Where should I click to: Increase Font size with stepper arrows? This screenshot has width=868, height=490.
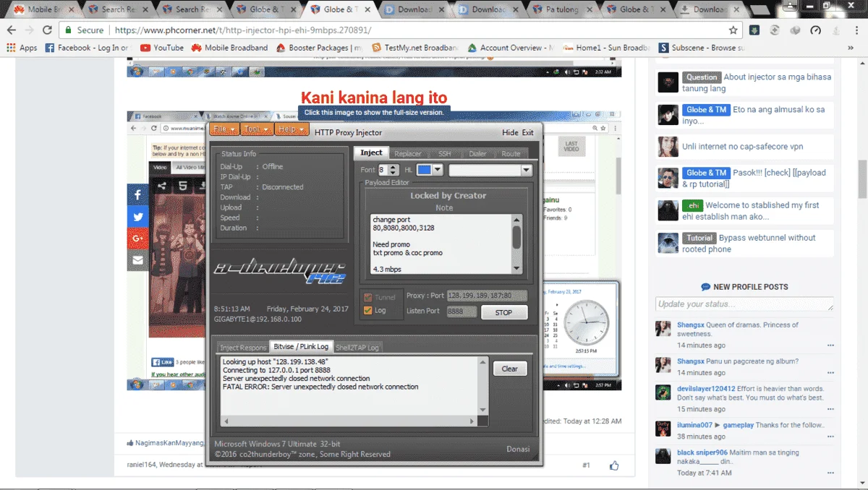[x=393, y=167]
